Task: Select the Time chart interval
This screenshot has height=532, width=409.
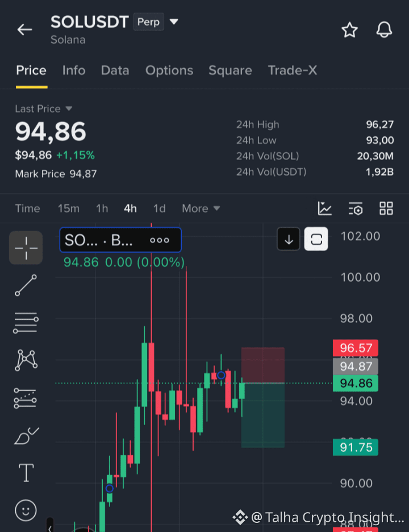Action: [x=27, y=208]
